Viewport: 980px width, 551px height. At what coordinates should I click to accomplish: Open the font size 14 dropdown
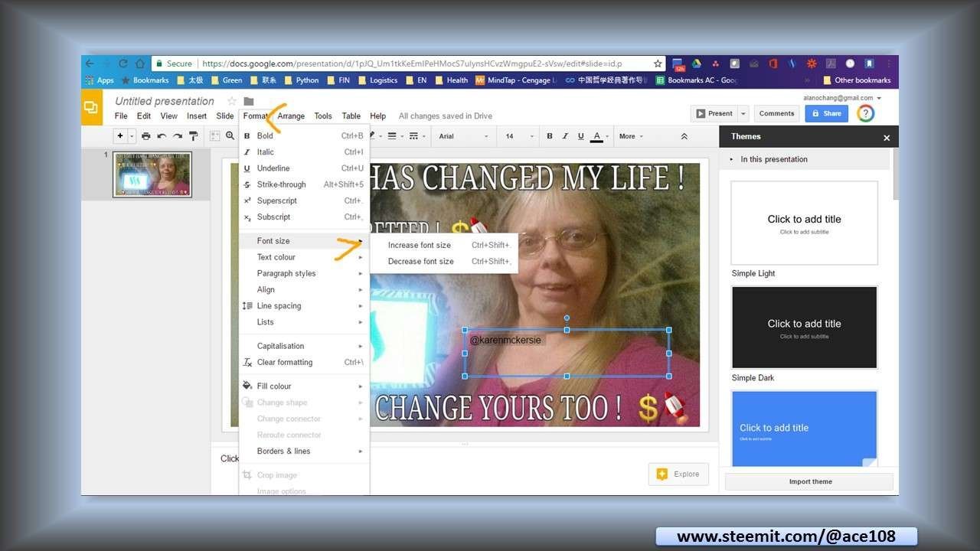pos(520,136)
